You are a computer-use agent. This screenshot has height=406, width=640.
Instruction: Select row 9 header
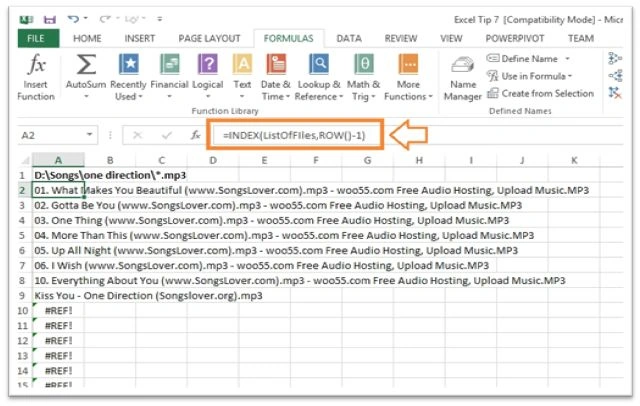click(22, 296)
